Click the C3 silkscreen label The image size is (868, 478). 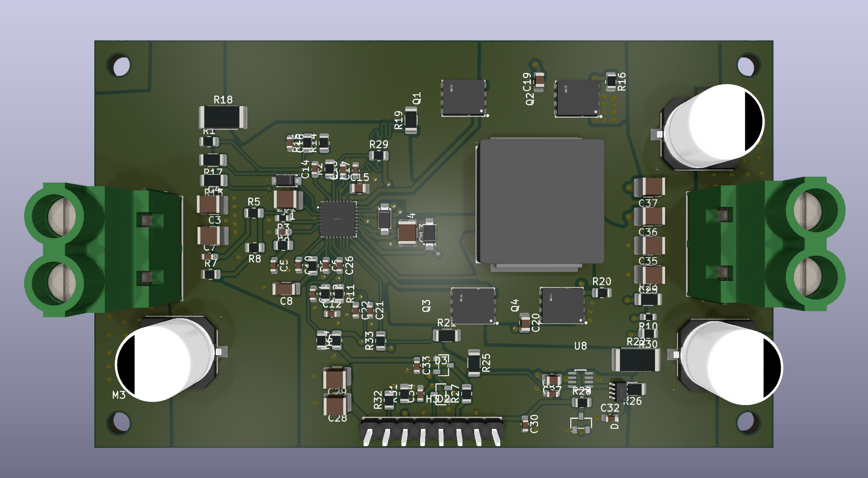pyautogui.click(x=214, y=220)
